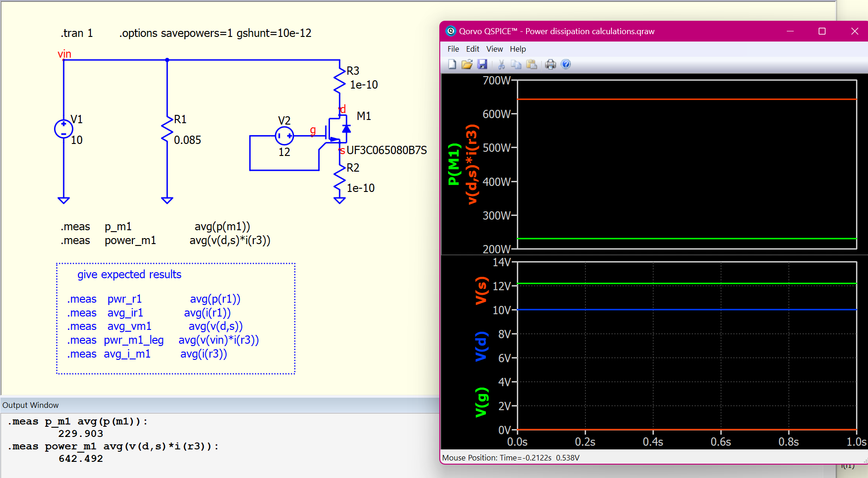This screenshot has width=868, height=478.
Task: Open the File menu
Action: (453, 49)
